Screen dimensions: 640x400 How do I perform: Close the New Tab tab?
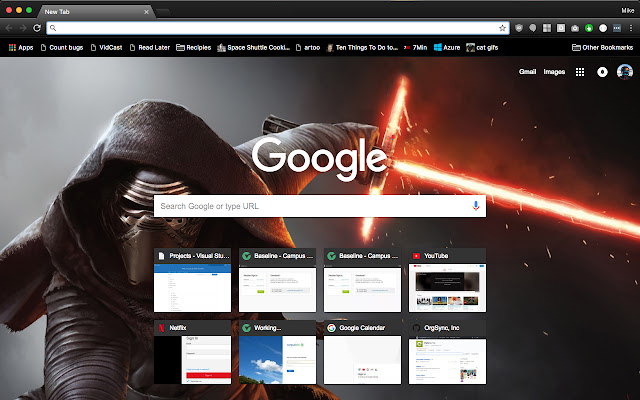[146, 12]
